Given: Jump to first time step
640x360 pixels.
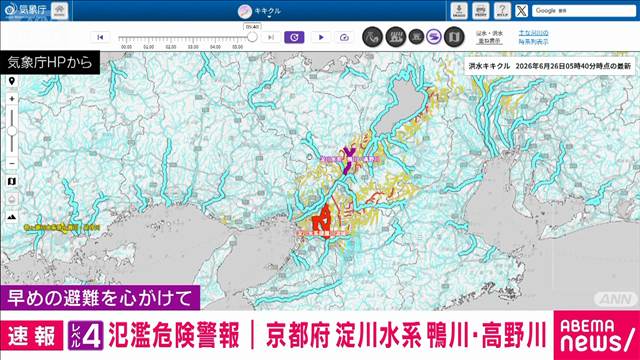Looking at the screenshot, I should pos(100,37).
